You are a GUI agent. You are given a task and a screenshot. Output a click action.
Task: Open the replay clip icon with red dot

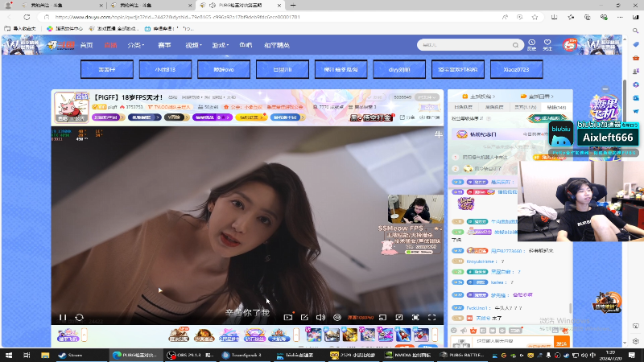coord(288,317)
